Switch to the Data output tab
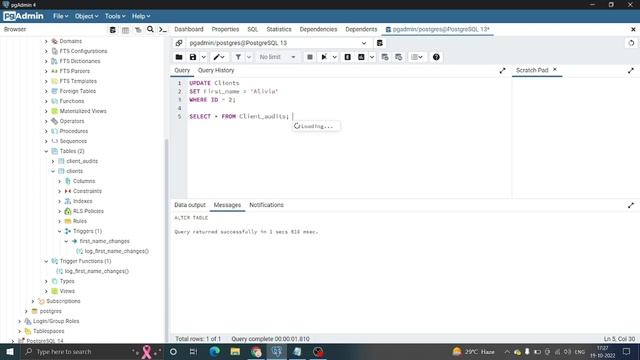The image size is (640, 360). click(190, 205)
